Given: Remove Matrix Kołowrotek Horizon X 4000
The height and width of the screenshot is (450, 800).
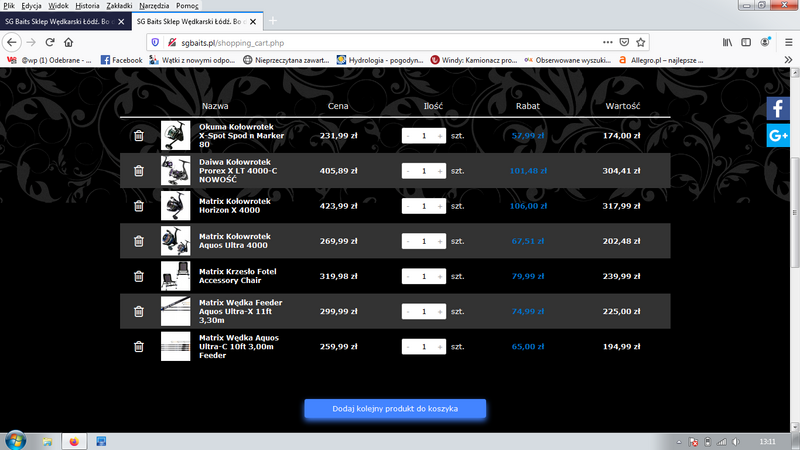Looking at the screenshot, I should pyautogui.click(x=138, y=206).
